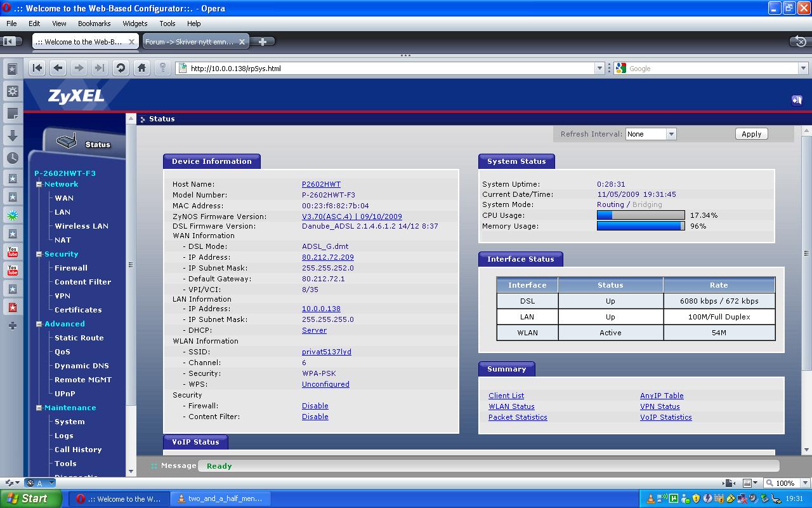This screenshot has height=508, width=812.
Task: Click the router Status icon in ZyXEL sidebar
Action: pos(66,141)
